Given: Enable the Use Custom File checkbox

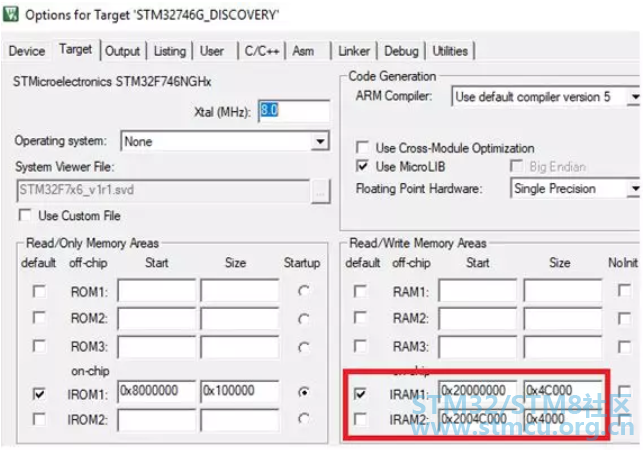Looking at the screenshot, I should click(25, 215).
